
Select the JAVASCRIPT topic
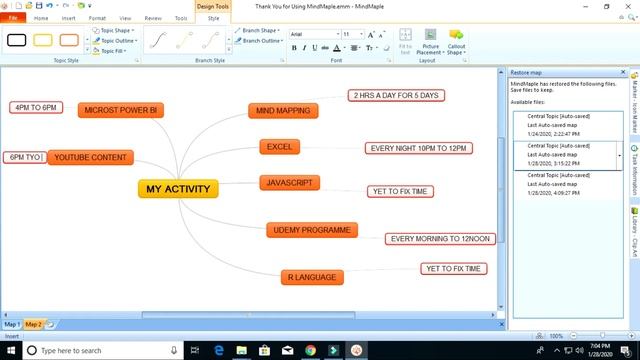290,183
